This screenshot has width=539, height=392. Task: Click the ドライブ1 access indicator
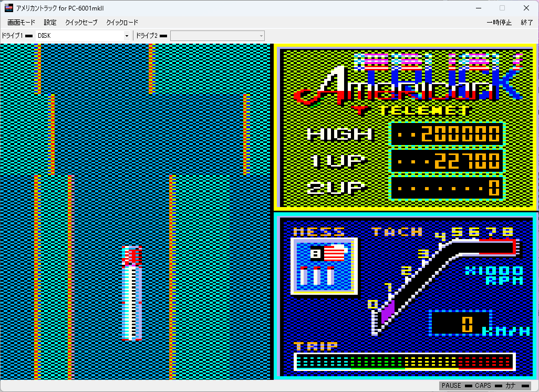coord(29,36)
